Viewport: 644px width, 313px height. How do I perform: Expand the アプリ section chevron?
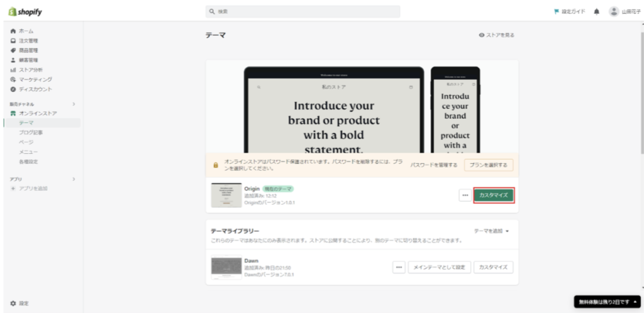[x=74, y=179]
